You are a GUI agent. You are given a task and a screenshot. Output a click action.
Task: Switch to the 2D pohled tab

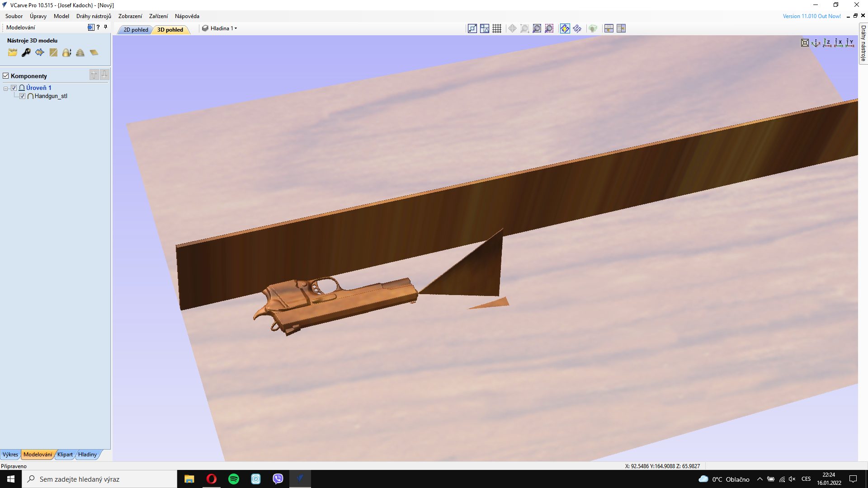pyautogui.click(x=136, y=30)
